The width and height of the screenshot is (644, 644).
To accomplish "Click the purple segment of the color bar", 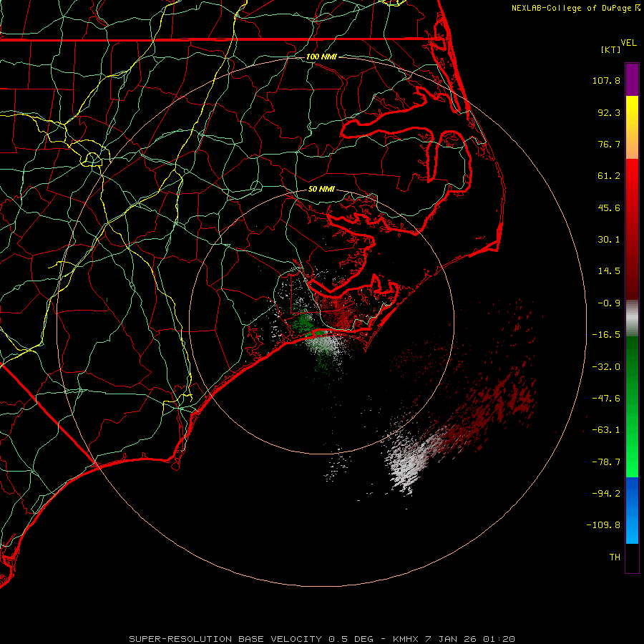I will click(632, 79).
